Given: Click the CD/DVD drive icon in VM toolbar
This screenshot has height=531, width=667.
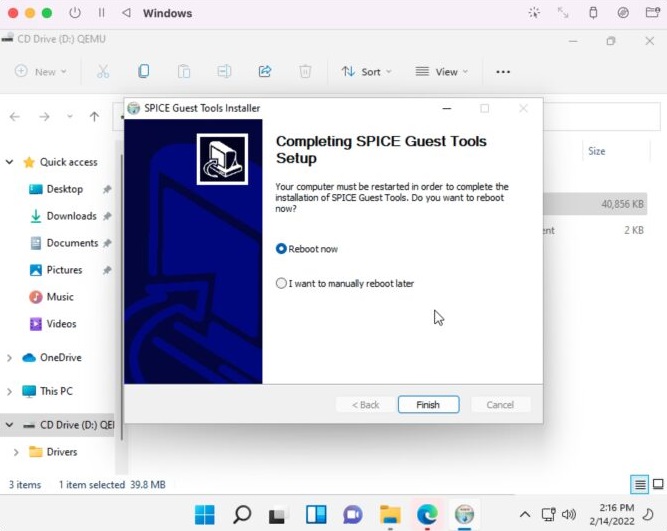Looking at the screenshot, I should coord(623,13).
